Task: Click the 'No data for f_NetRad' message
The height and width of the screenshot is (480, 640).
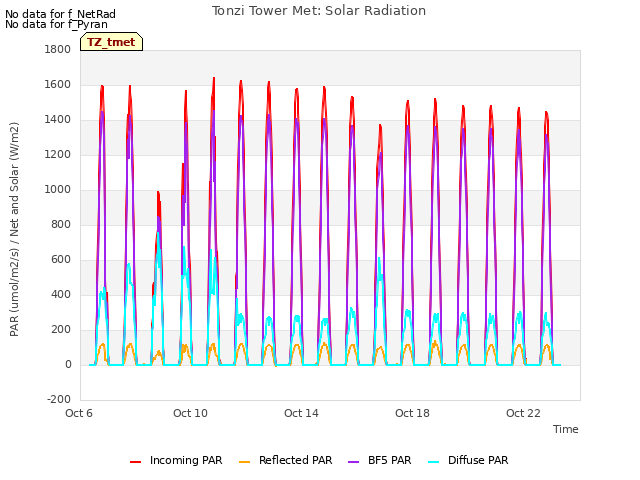Action: (60, 14)
